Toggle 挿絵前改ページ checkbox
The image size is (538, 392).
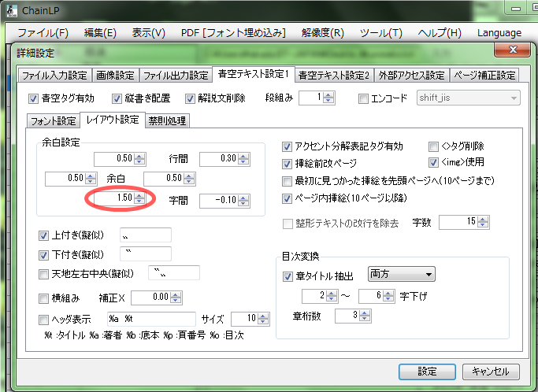(287, 164)
